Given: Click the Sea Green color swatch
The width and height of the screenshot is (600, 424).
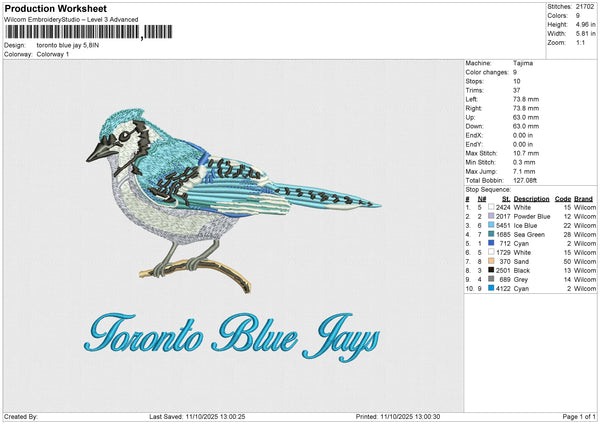Looking at the screenshot, I should (491, 234).
